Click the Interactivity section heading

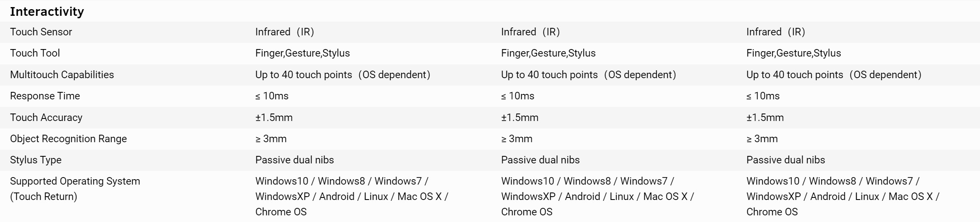tap(47, 12)
